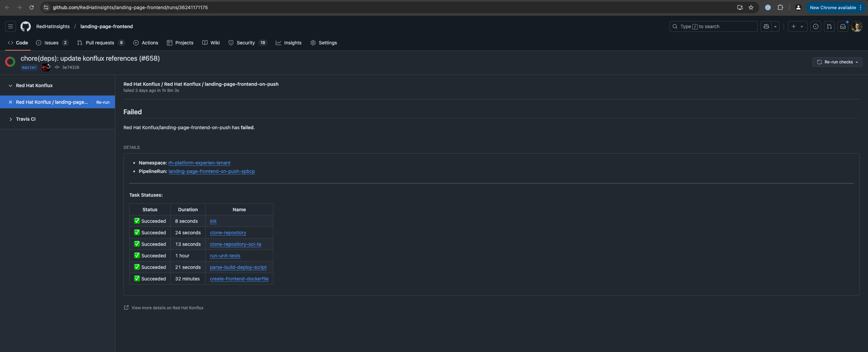
Task: Bookmark this page with the star icon
Action: click(751, 7)
